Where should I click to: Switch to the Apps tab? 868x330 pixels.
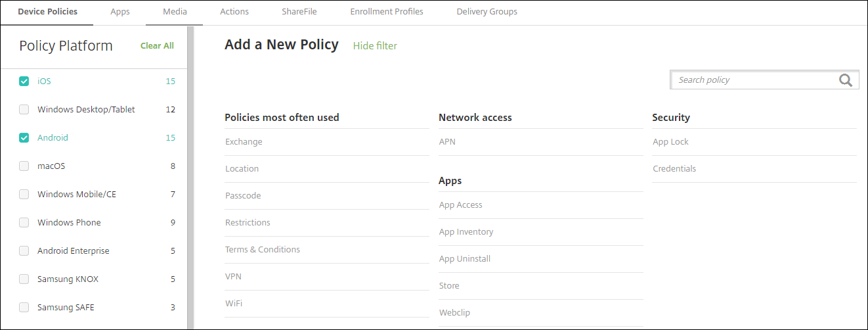[x=119, y=12]
